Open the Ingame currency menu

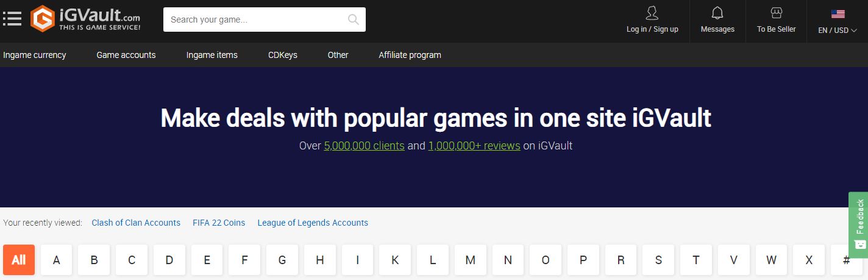tap(35, 55)
